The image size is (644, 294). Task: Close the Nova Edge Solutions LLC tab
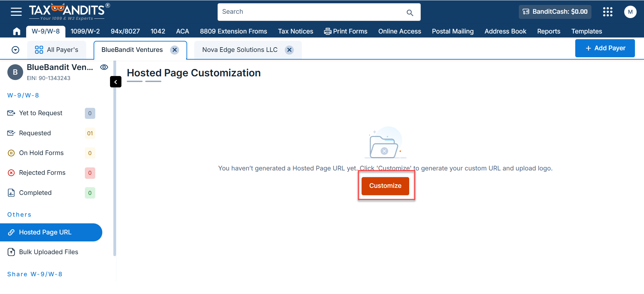(289, 50)
